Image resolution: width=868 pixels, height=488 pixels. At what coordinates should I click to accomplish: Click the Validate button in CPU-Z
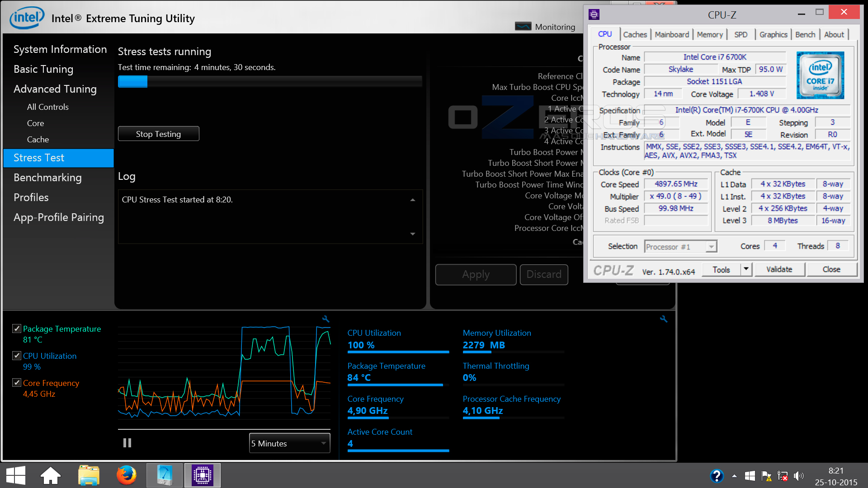779,269
